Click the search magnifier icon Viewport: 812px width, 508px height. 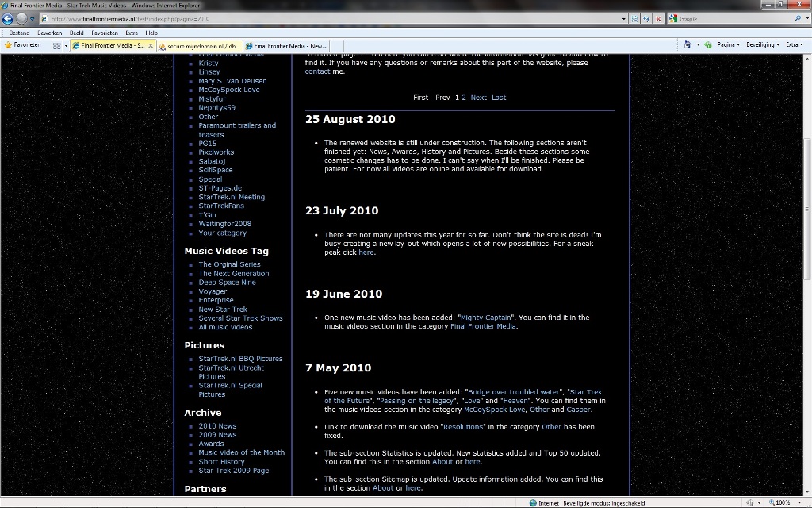click(798, 19)
